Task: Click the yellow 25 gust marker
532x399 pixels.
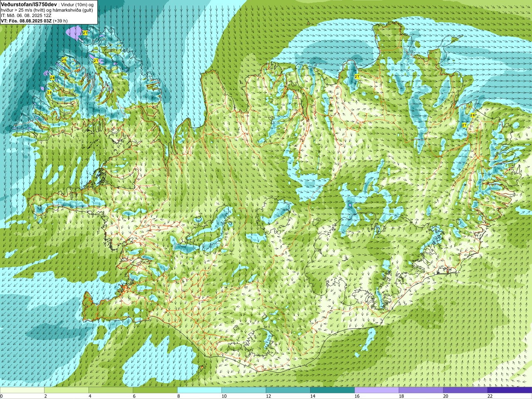Action: coord(64,60)
